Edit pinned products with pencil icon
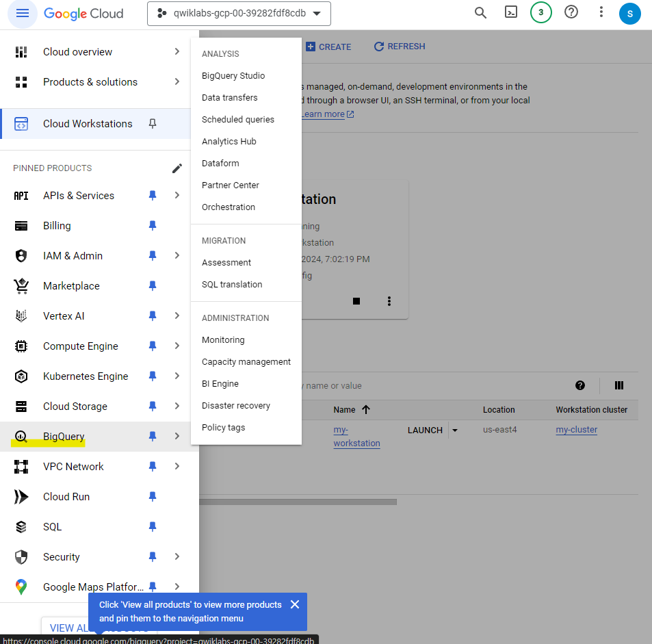Screen dimensions: 652x644 (x=177, y=168)
